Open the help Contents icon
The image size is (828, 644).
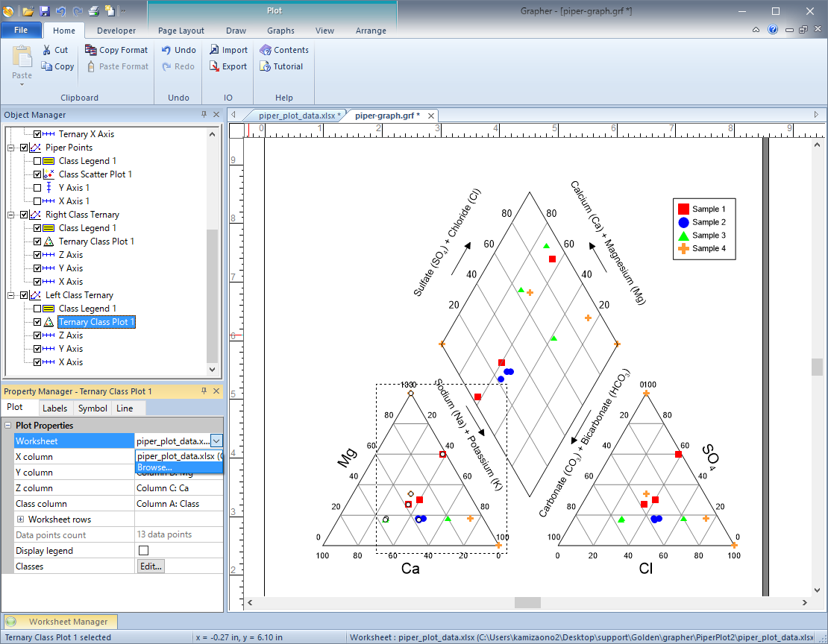click(265, 50)
